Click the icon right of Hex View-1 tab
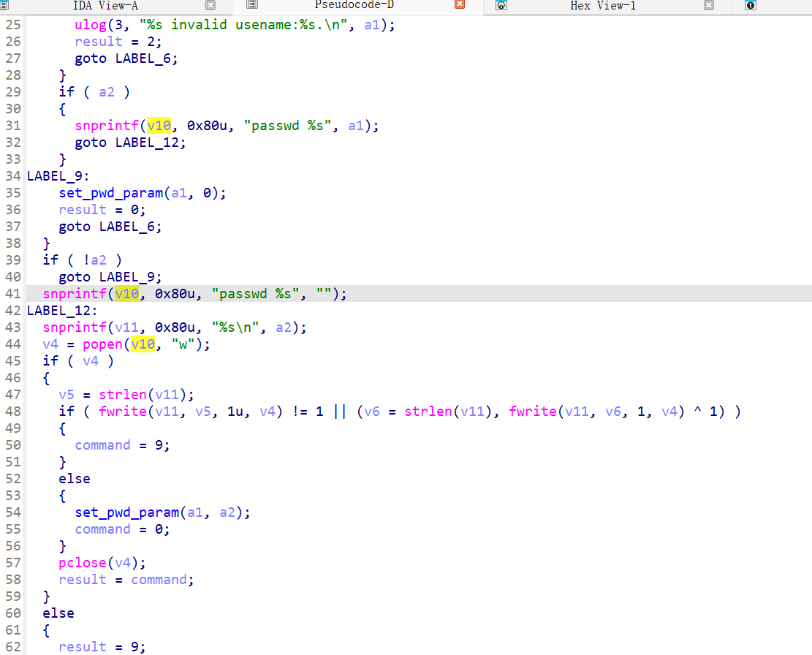Screen dimensions: 812x655 coord(751,5)
